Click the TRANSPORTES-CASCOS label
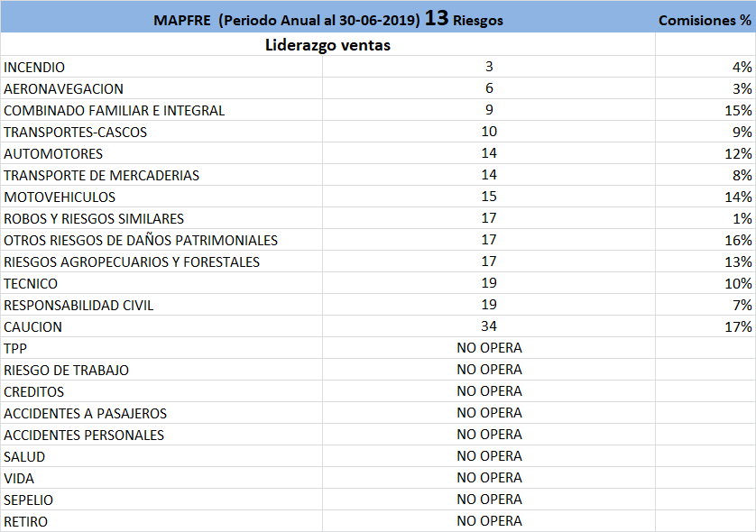The width and height of the screenshot is (756, 532). [x=161, y=132]
